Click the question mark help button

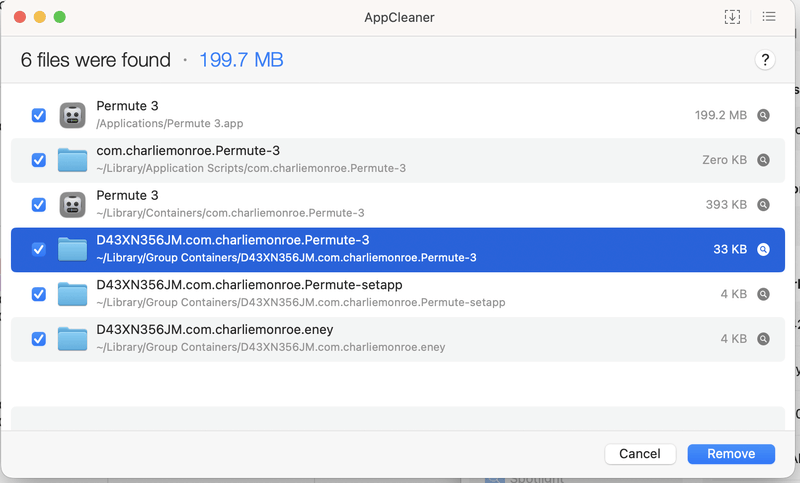tap(764, 60)
